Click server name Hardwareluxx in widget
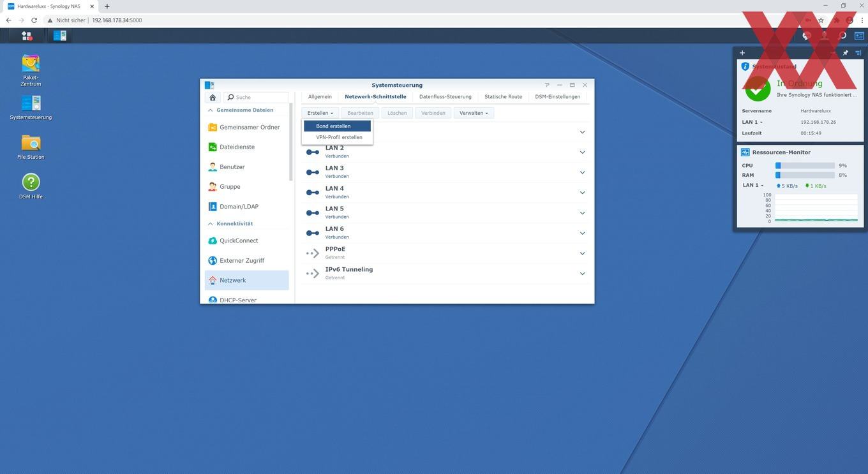This screenshot has height=474, width=868. [x=815, y=111]
